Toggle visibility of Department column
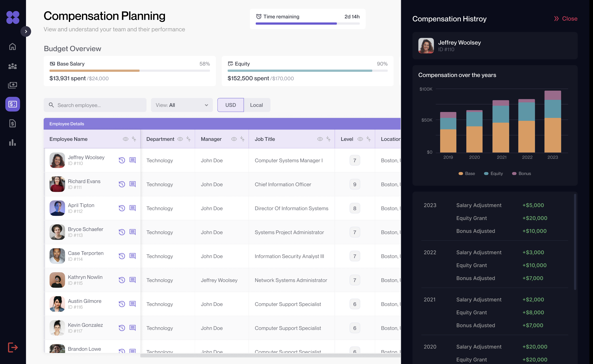 coord(180,139)
